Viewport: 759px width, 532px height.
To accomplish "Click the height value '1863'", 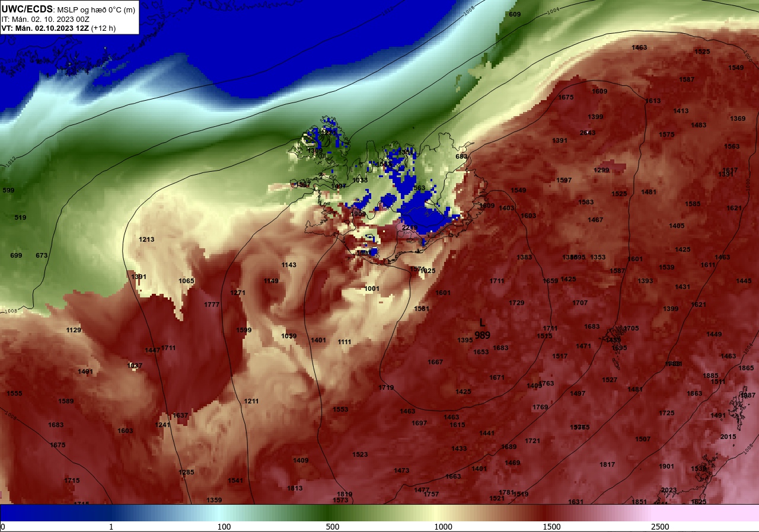I will point(694,393).
